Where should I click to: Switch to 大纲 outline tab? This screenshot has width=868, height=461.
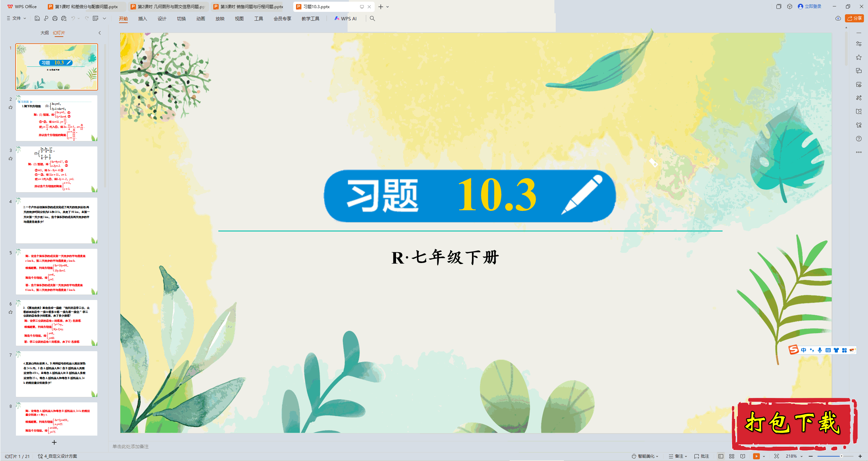(x=44, y=33)
